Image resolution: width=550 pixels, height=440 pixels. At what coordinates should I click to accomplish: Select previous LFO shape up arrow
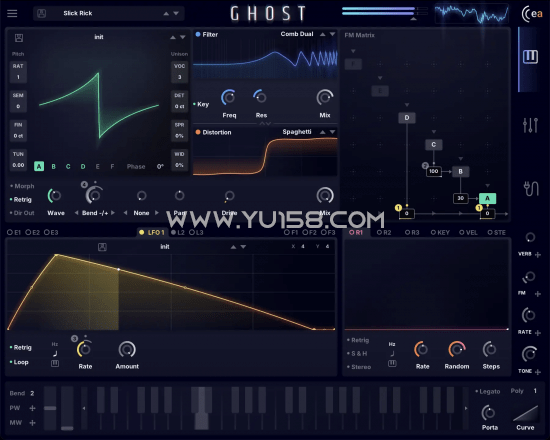click(233, 247)
